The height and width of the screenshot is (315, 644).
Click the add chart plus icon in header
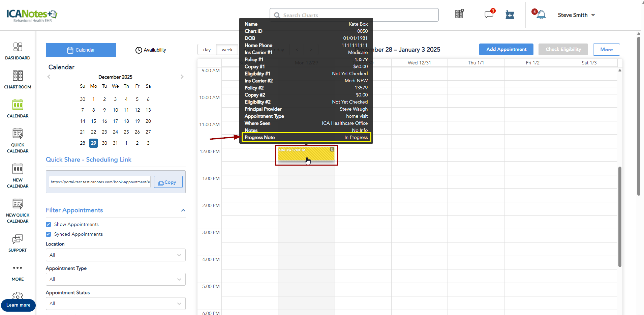tap(510, 15)
